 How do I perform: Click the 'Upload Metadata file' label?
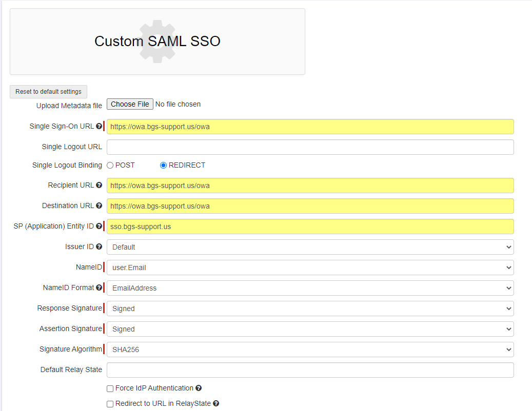coord(69,106)
